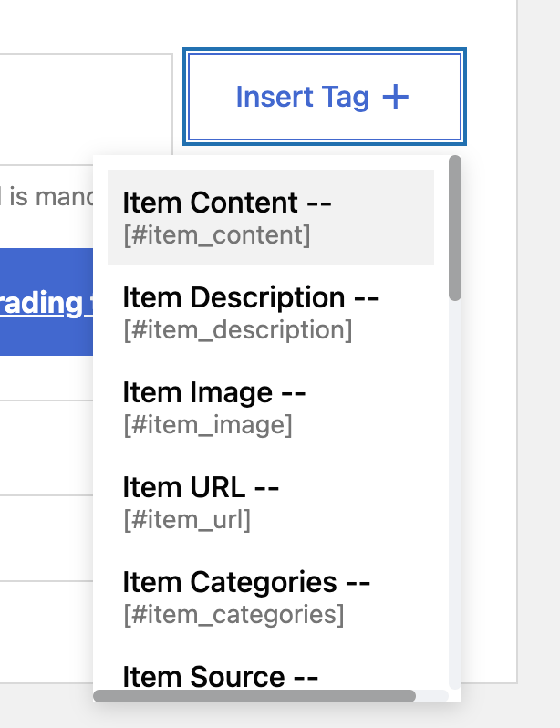
Task: Insert the Item URL tag
Action: pos(200,487)
